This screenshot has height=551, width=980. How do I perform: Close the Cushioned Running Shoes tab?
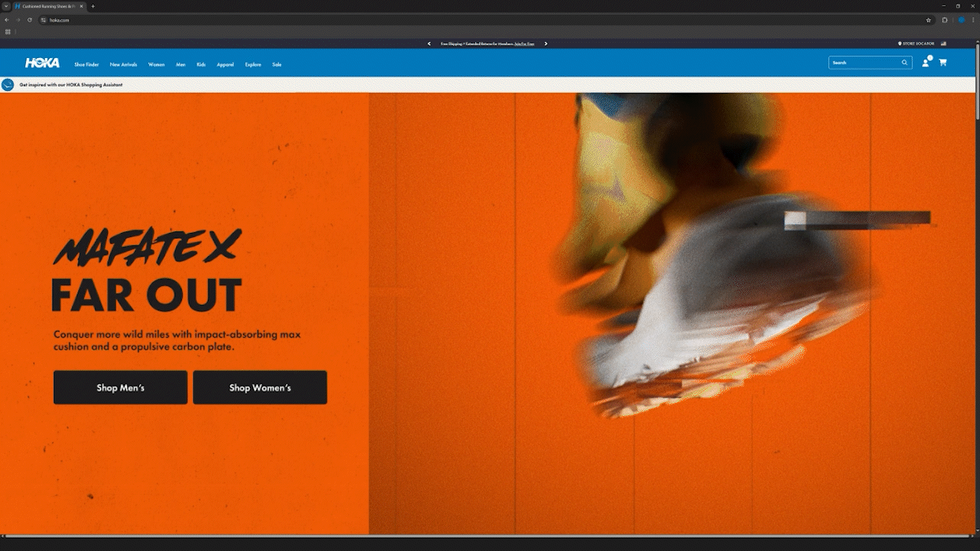coord(82,6)
